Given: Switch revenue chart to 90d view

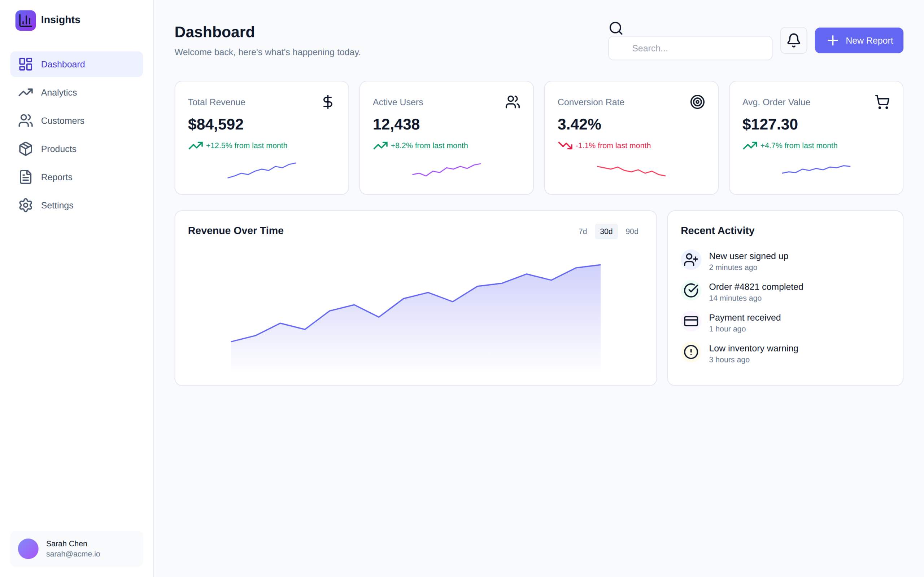Looking at the screenshot, I should (x=632, y=231).
